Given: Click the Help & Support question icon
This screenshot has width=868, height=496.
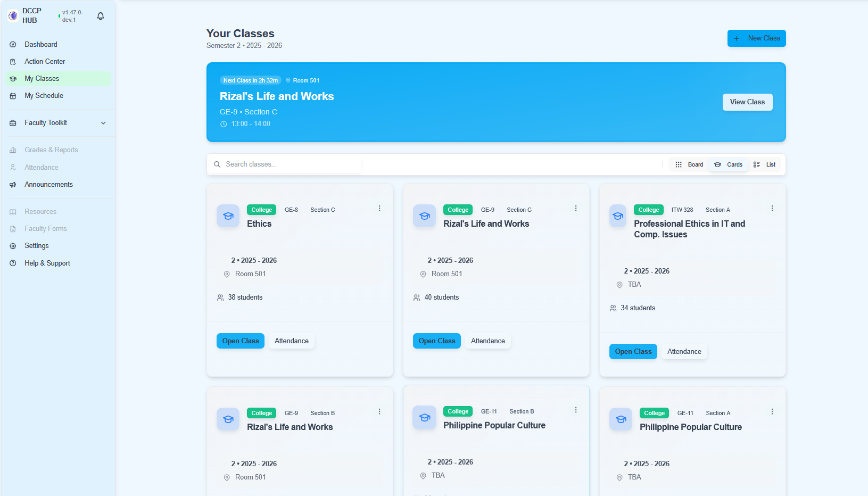Looking at the screenshot, I should pos(13,263).
